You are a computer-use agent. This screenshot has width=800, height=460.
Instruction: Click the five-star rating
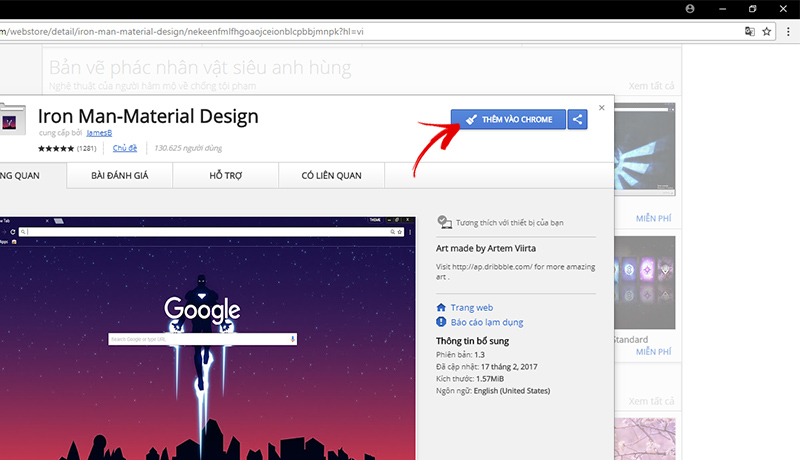pyautogui.click(x=56, y=148)
